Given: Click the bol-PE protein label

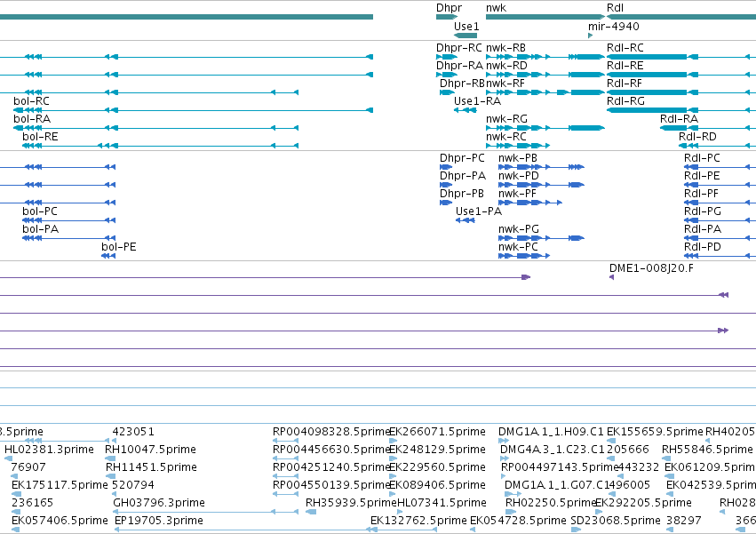Looking at the screenshot, I should coord(119,247).
